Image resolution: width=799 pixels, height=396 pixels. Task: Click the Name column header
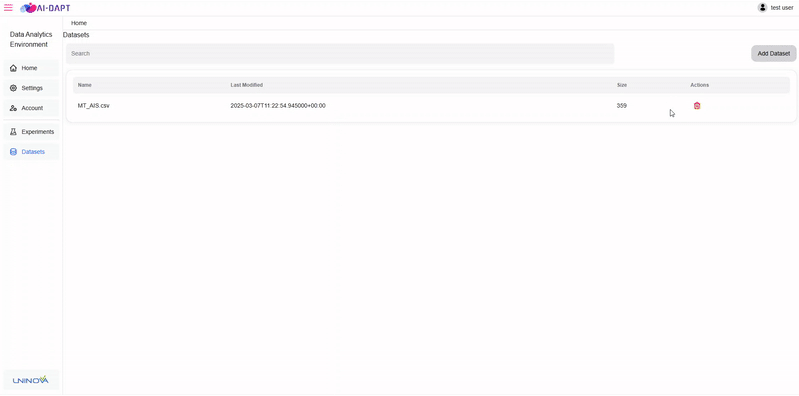coord(85,85)
